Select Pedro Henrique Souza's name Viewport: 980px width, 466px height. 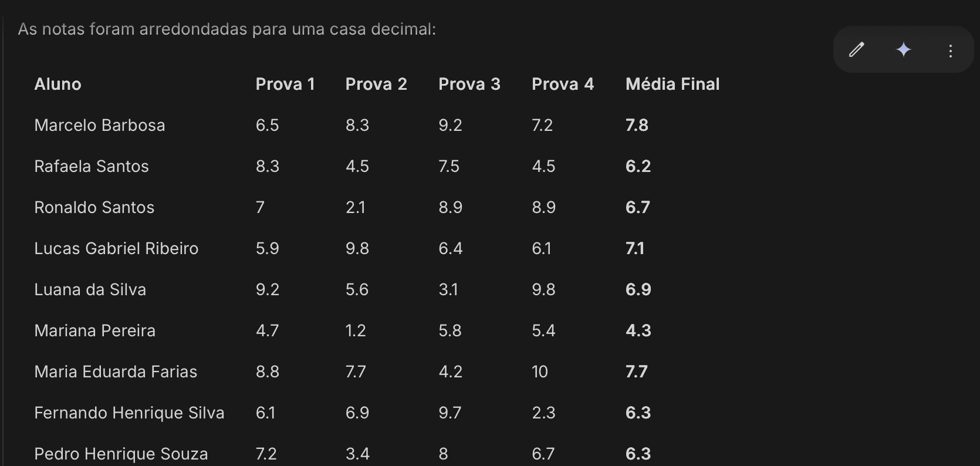pyautogui.click(x=121, y=454)
